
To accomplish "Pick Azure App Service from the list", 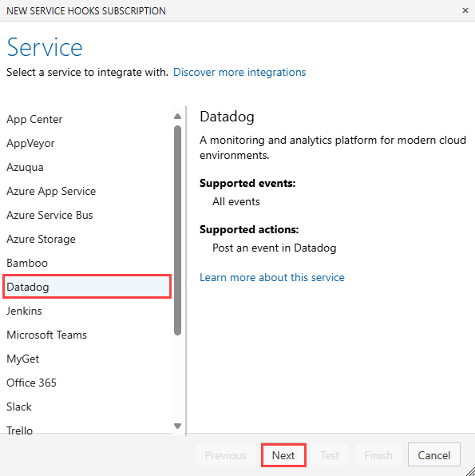I will (87, 191).
